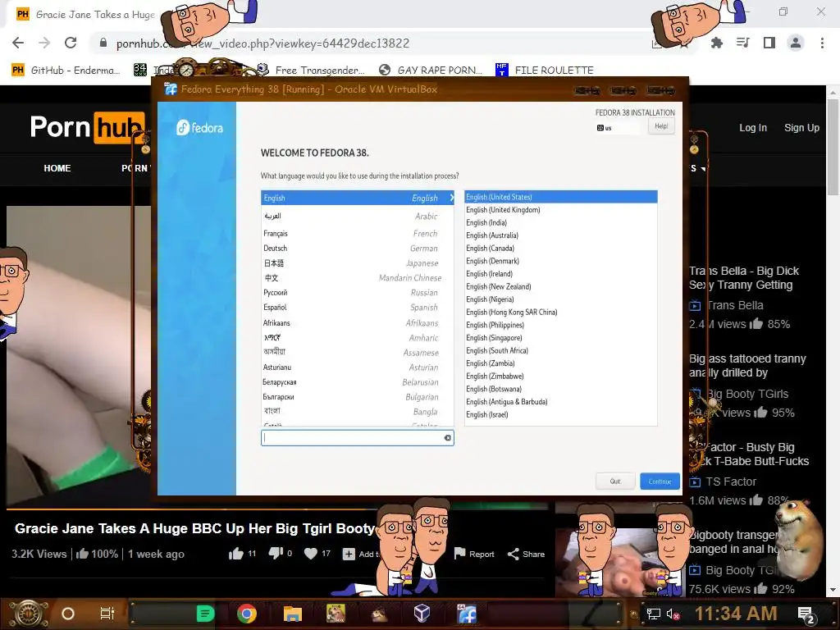Choose English (United Kingdom) locale
Viewport: 840px width, 630px height.
[x=560, y=209]
